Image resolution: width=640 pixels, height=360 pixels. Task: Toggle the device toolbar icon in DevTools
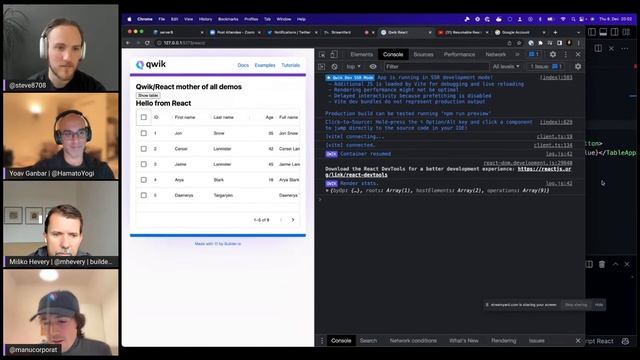point(333,54)
